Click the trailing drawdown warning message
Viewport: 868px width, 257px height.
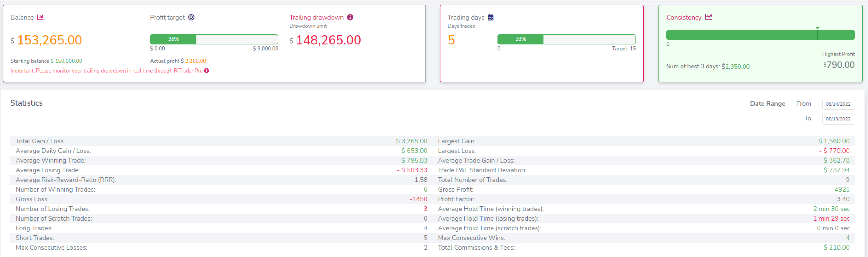coord(106,70)
